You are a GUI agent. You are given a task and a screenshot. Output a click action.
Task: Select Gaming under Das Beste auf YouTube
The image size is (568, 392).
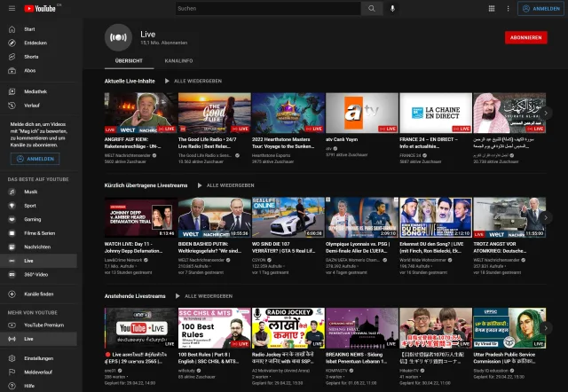click(x=32, y=219)
